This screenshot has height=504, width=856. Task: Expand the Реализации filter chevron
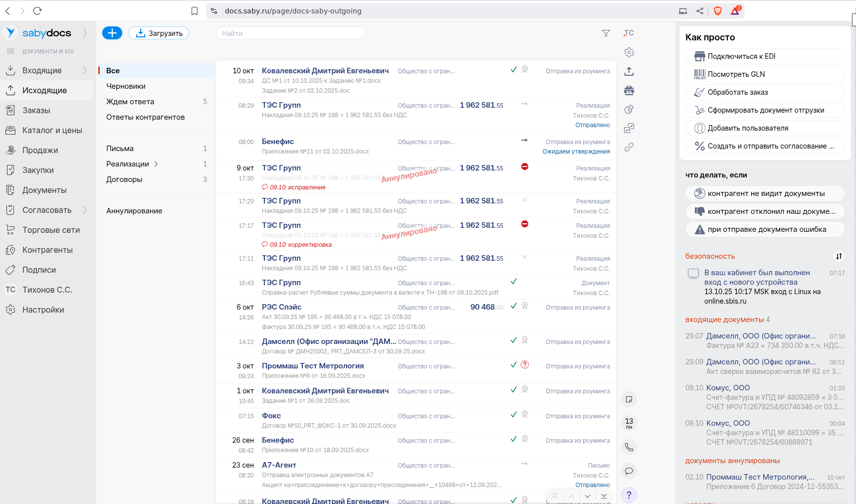pyautogui.click(x=156, y=164)
